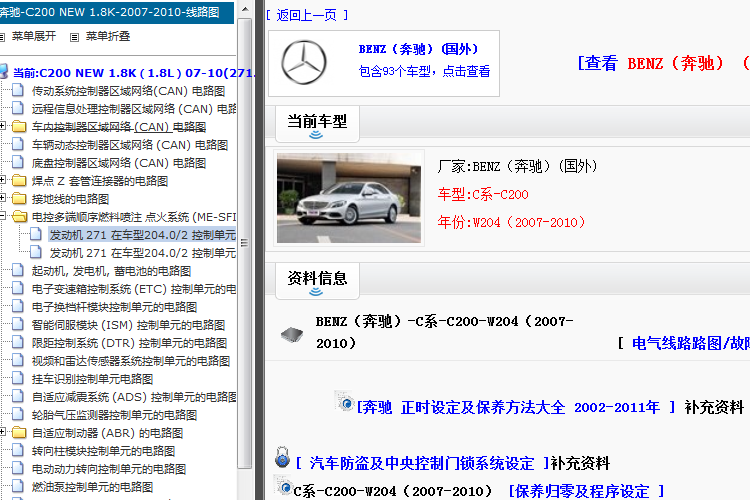Click the page icon beside 智能伺服模块 (ISM)

(x=18, y=324)
